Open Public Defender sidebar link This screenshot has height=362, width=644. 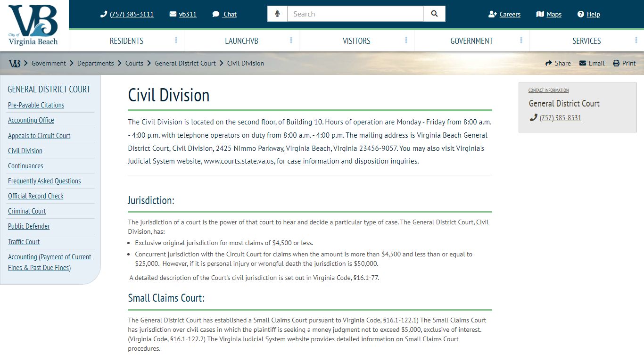29,226
